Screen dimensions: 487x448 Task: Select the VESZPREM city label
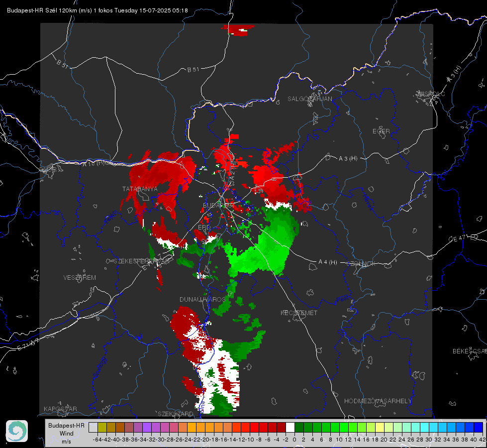80,278
